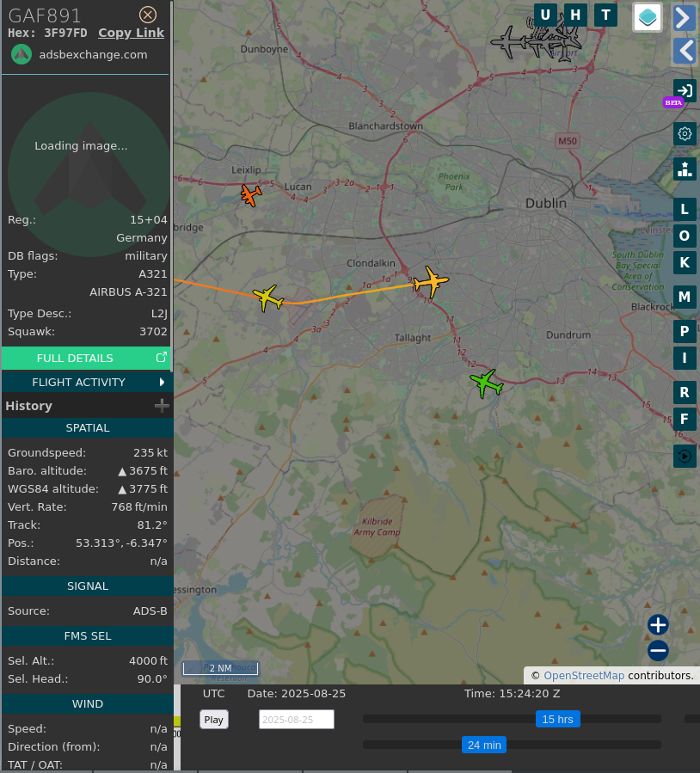The height and width of the screenshot is (773, 700).
Task: Click the BETA badge
Action: coord(673,102)
